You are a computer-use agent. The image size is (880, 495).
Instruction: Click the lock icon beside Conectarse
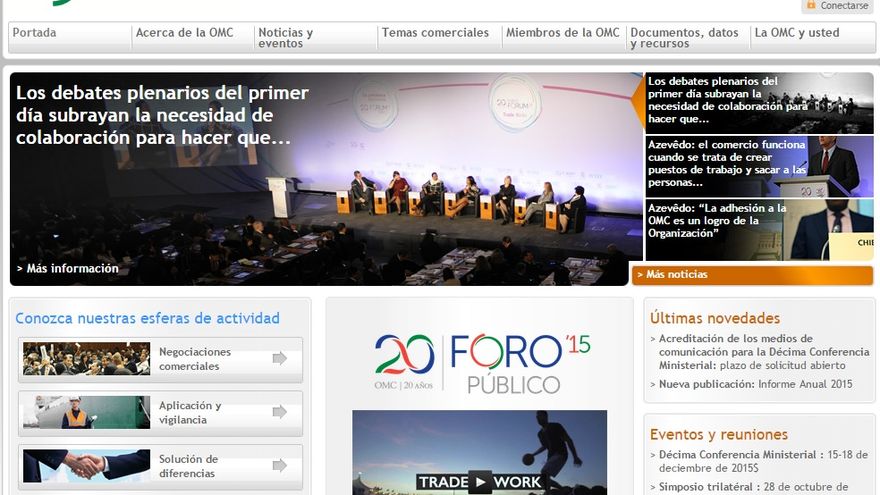[x=811, y=6]
